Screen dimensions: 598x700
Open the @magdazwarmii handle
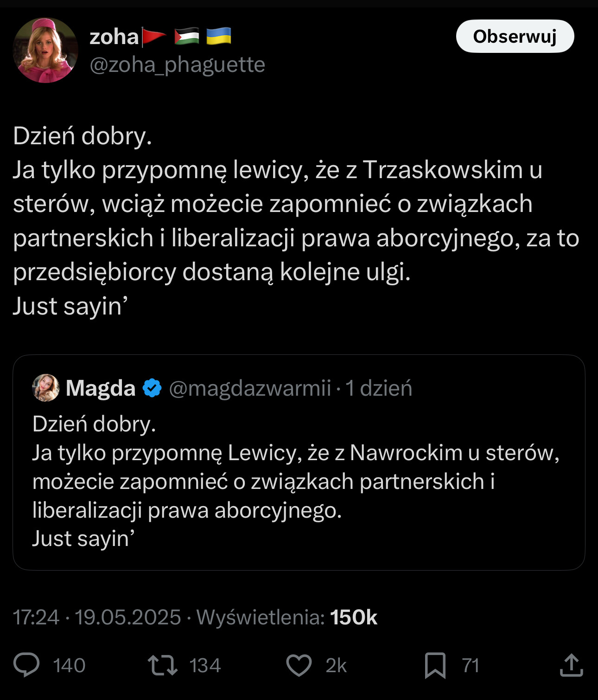point(250,388)
